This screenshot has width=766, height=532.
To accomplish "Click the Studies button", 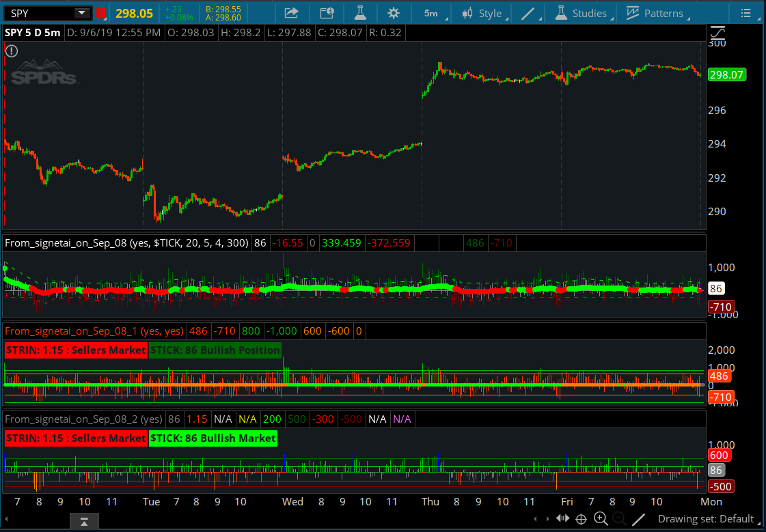I will tap(581, 13).
